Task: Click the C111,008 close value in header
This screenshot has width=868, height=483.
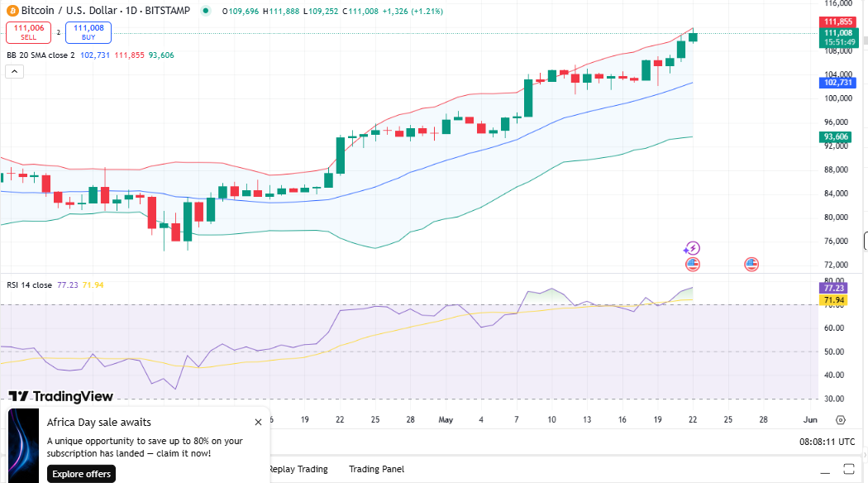Action: (360, 11)
